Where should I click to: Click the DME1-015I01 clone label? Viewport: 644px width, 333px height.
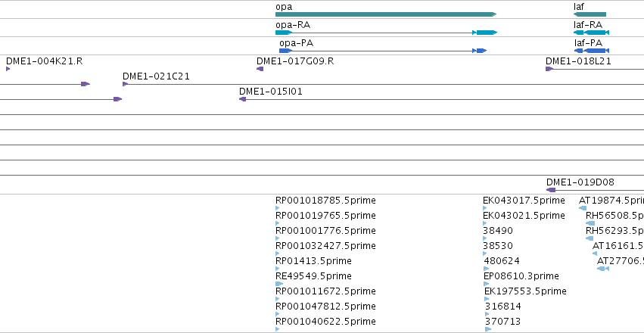271,92
